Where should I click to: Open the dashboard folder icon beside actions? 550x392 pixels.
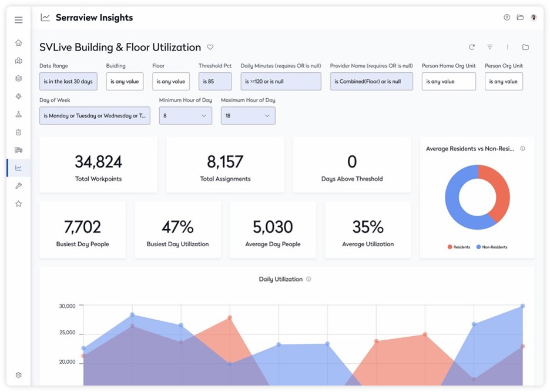point(525,47)
